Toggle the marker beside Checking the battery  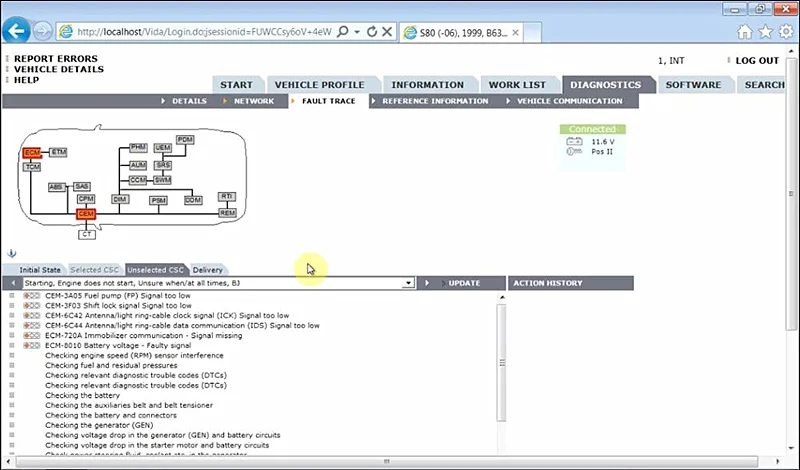tap(12, 395)
